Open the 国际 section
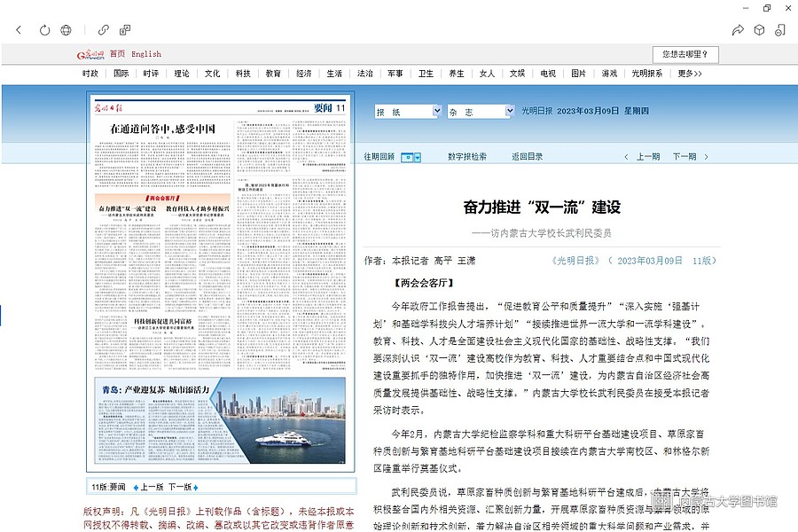 121,74
